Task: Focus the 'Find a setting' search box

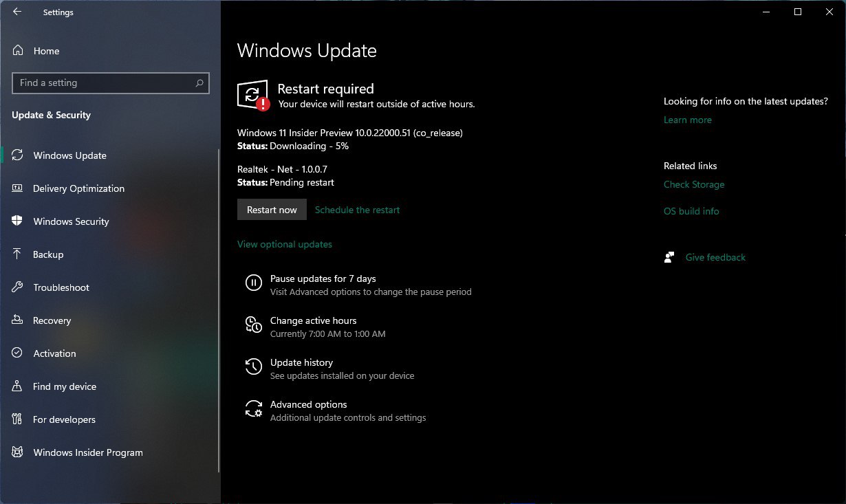Action: pos(111,83)
